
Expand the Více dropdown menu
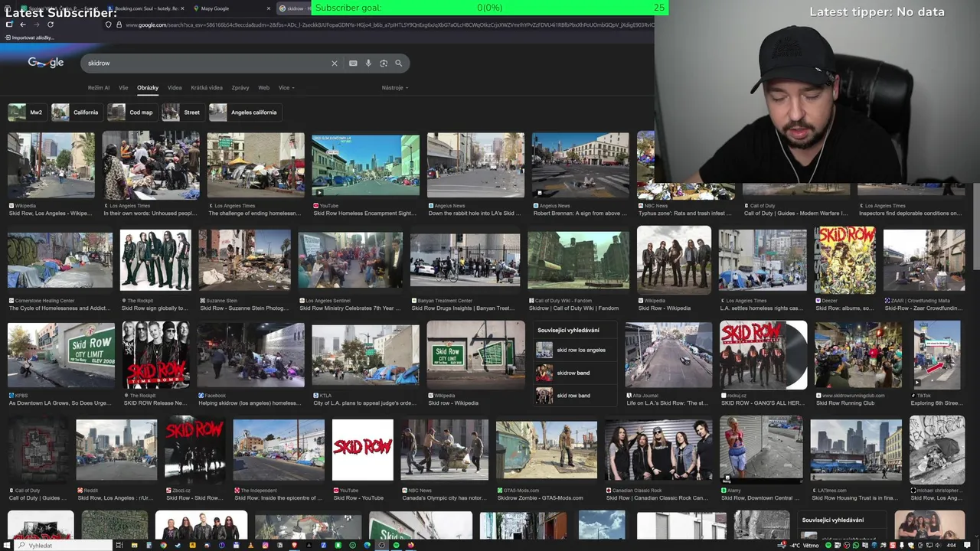[286, 87]
